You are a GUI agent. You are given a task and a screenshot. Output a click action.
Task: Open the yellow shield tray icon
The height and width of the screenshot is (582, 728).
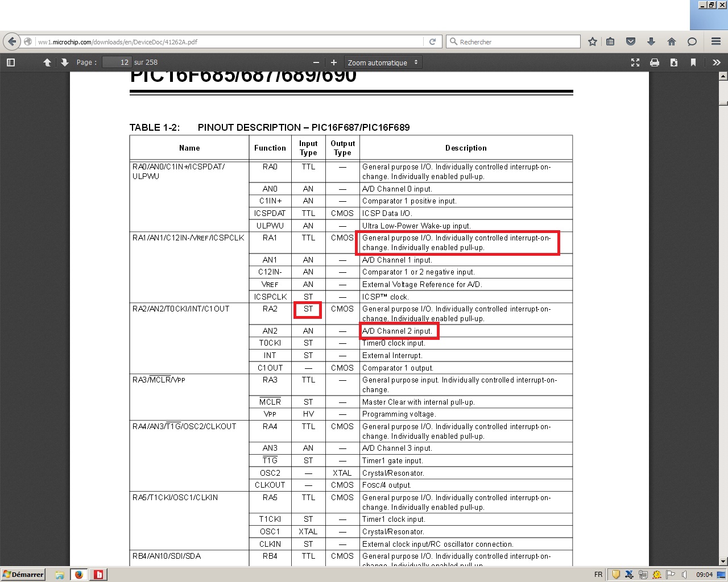pos(615,575)
